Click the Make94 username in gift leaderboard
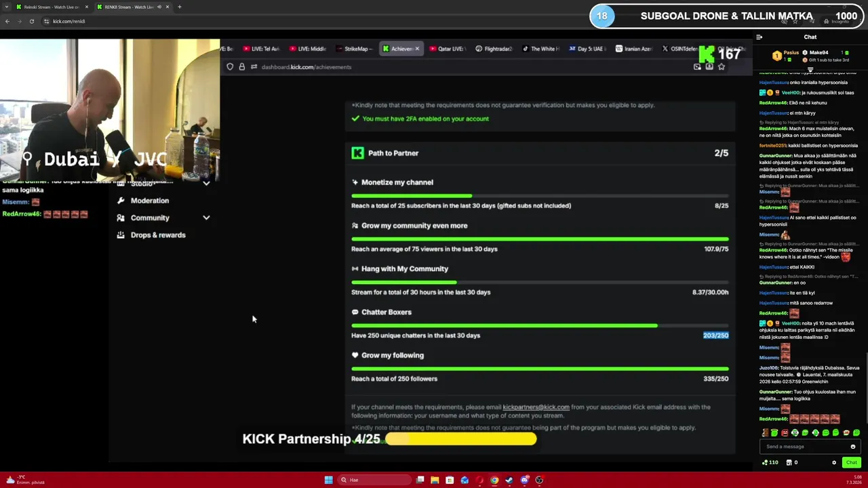Image resolution: width=868 pixels, height=488 pixels. coord(819,53)
